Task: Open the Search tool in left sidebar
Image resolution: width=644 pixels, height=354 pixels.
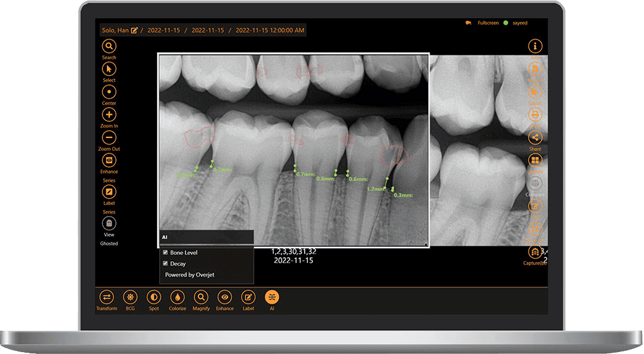Action: pyautogui.click(x=109, y=46)
